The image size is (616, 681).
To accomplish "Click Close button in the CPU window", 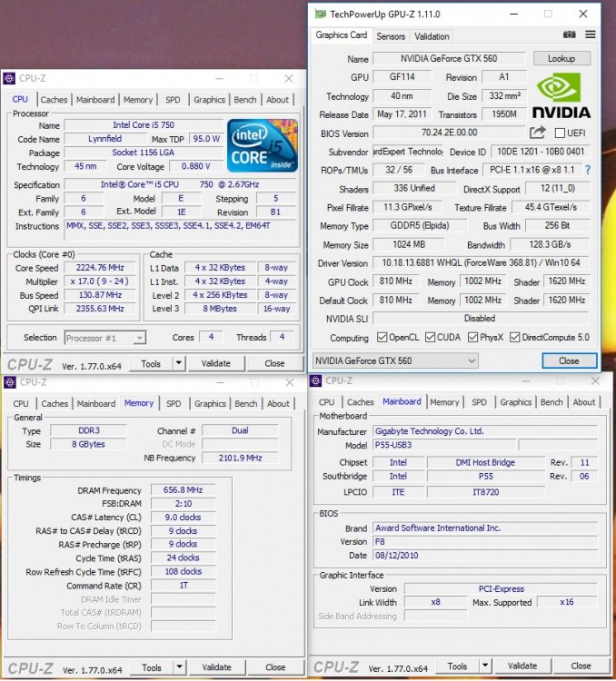I will click(274, 363).
